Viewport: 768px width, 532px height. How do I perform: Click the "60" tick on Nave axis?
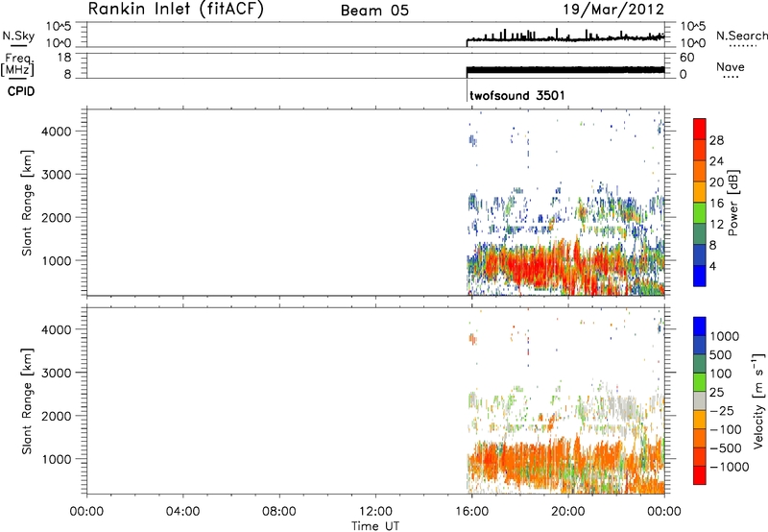click(686, 58)
